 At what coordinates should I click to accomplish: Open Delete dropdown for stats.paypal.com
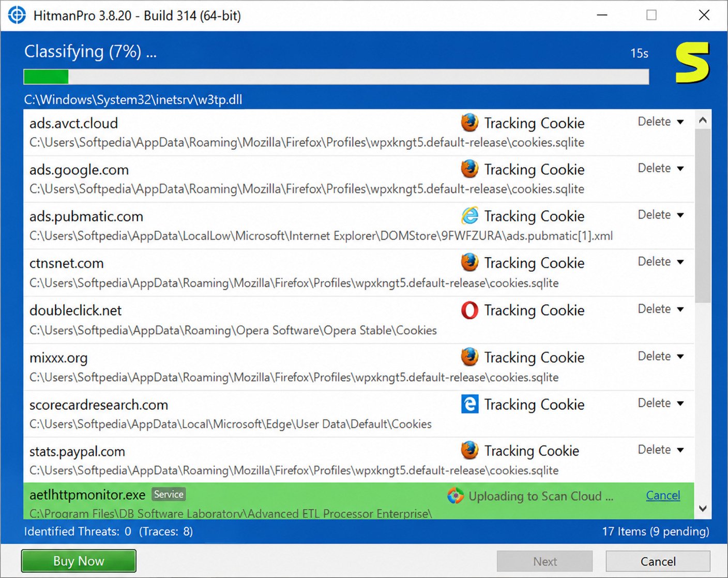(x=660, y=450)
